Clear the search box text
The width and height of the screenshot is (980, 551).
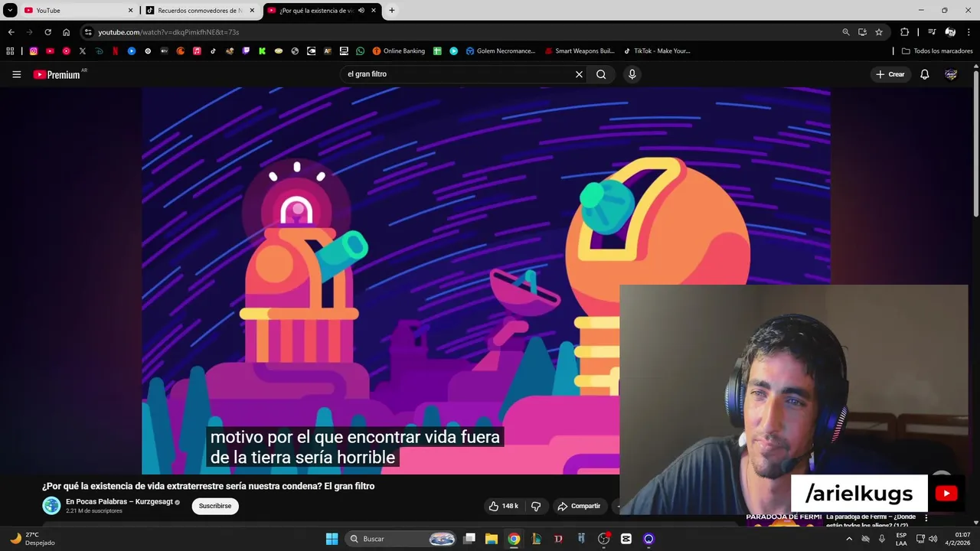(x=579, y=74)
